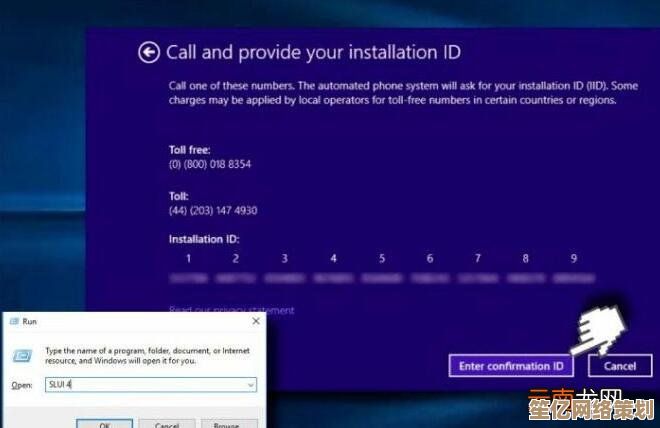Click Browse in the Run dialog
Image resolution: width=660 pixels, height=428 pixels.
(x=230, y=424)
